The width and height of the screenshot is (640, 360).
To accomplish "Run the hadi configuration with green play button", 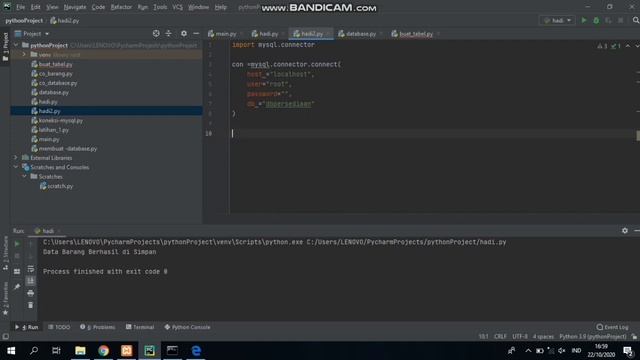I will pos(584,20).
